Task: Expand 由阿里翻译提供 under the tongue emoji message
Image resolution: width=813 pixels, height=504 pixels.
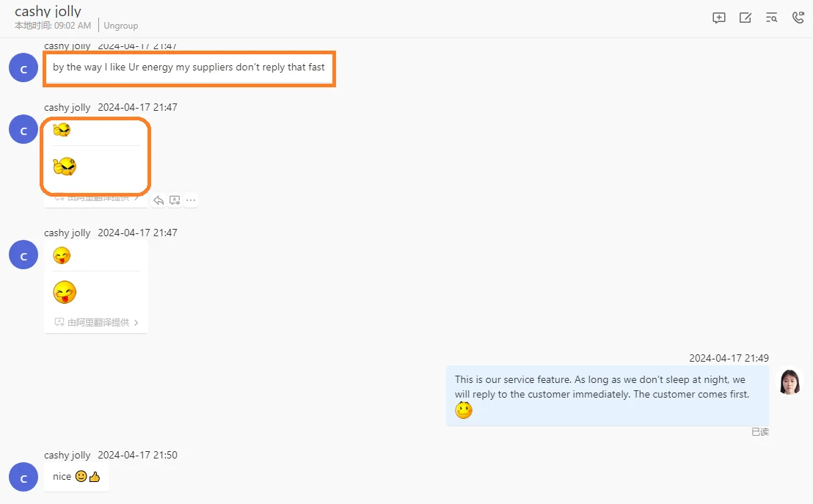Action: pyautogui.click(x=97, y=323)
